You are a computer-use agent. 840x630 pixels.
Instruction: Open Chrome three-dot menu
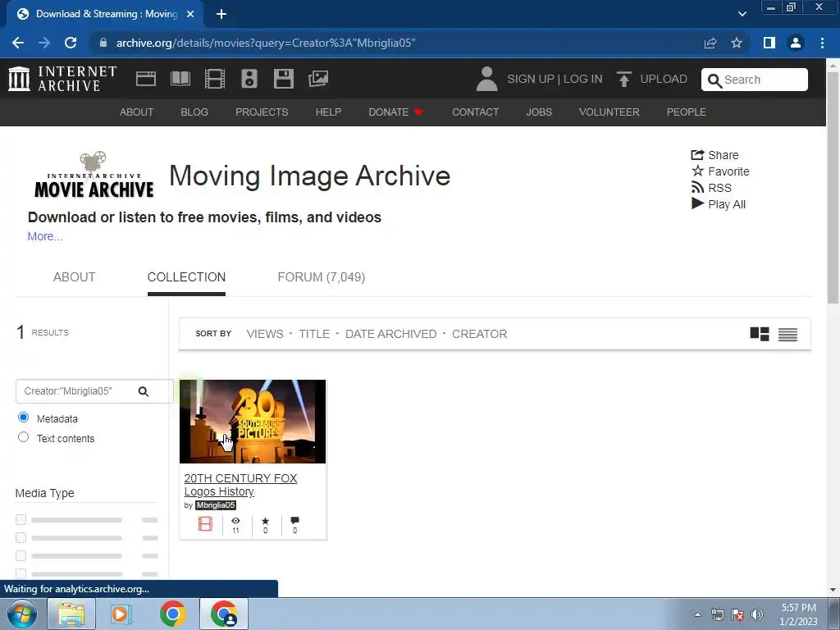tap(822, 43)
